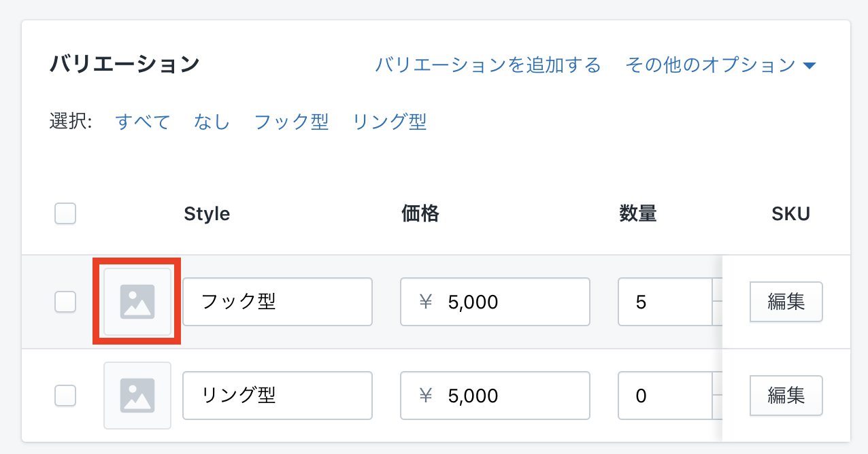Select リング型 variants via selection link
The height and width of the screenshot is (454, 868).
pyautogui.click(x=390, y=122)
